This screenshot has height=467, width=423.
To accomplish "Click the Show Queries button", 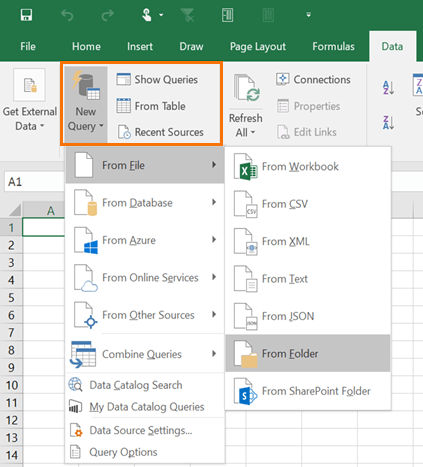I will [157, 80].
